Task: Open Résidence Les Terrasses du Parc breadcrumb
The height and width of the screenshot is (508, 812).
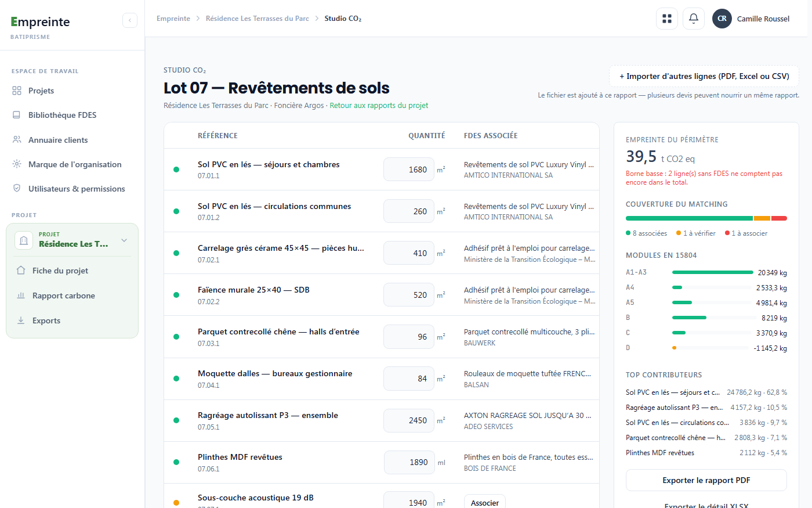Action: (258, 19)
